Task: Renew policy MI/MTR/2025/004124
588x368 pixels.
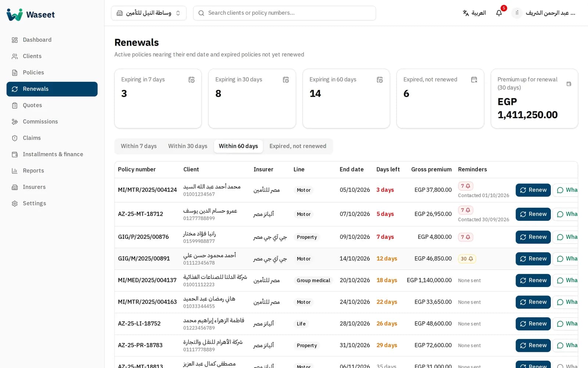Action: pos(533,190)
